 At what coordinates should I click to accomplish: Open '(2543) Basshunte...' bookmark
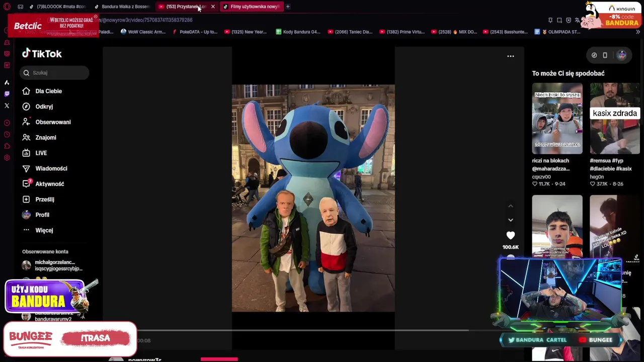pos(506,32)
